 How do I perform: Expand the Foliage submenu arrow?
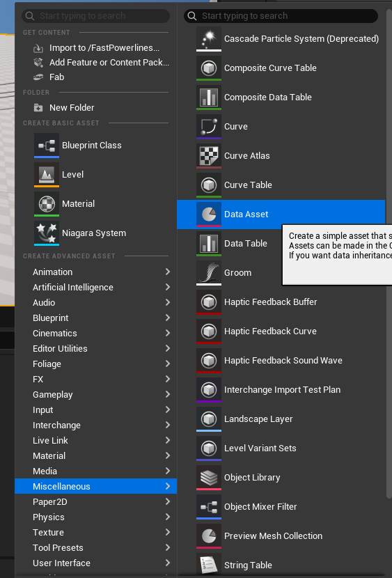(x=168, y=364)
